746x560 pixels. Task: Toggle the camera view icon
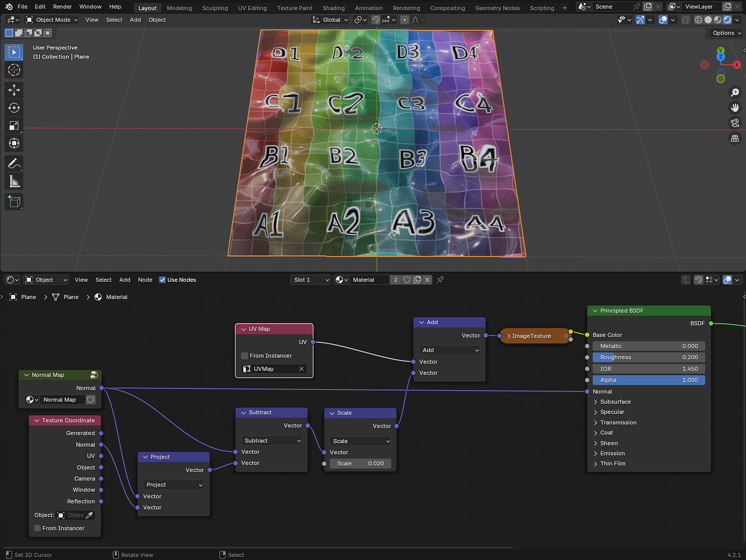(x=735, y=123)
